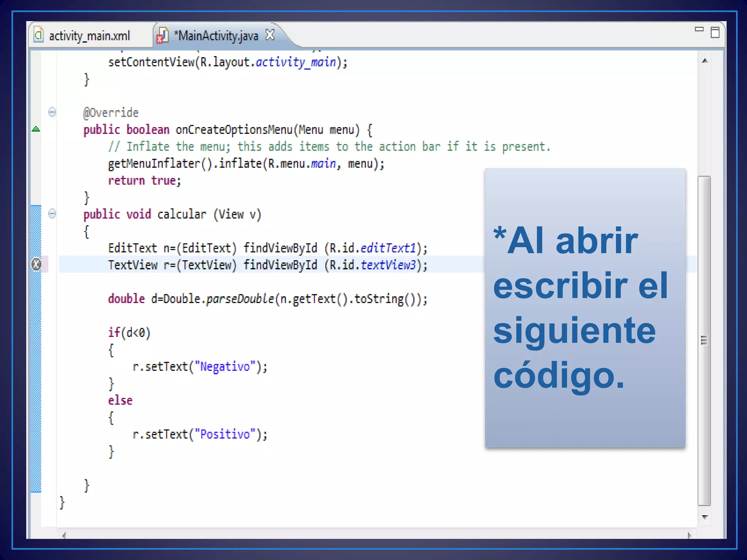
Task: Click the parseDouble method call
Action: click(x=240, y=299)
